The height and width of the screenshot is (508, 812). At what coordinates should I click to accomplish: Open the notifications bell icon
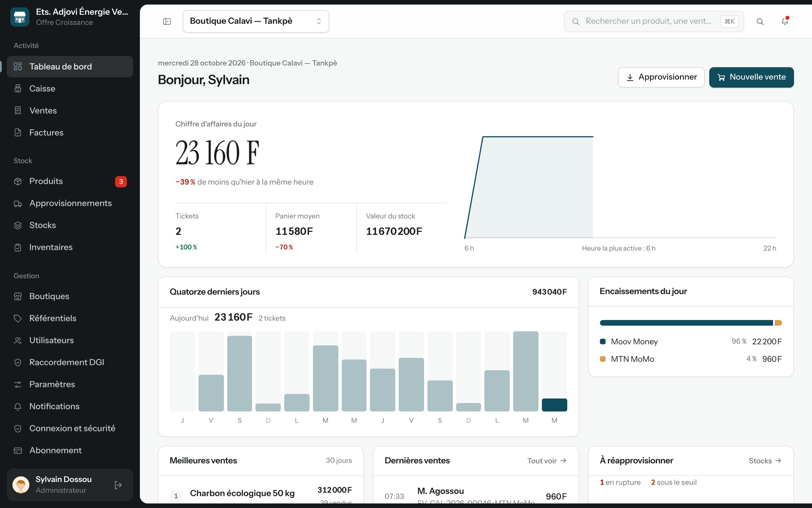point(785,21)
